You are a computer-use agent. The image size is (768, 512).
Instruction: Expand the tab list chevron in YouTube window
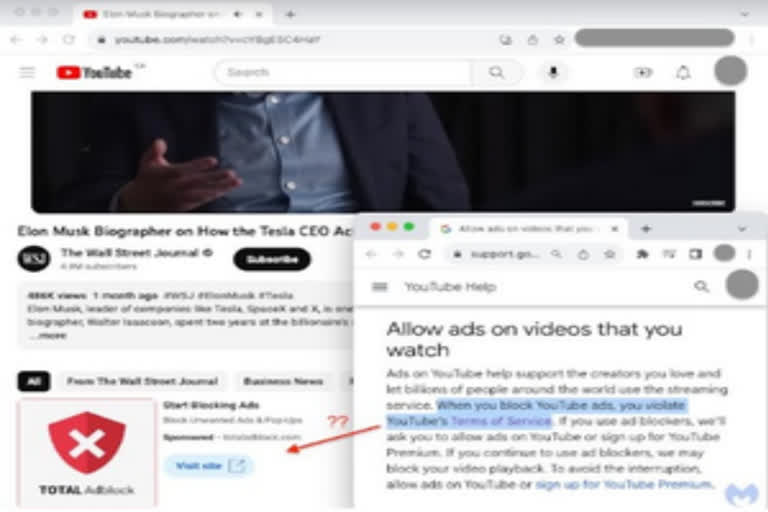tap(745, 14)
